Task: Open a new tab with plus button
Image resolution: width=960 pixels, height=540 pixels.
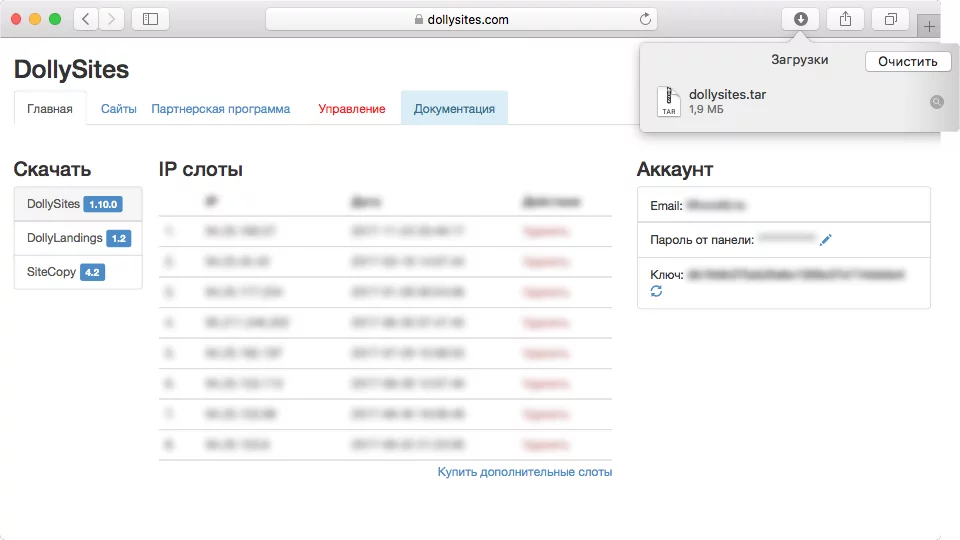Action: point(929,27)
